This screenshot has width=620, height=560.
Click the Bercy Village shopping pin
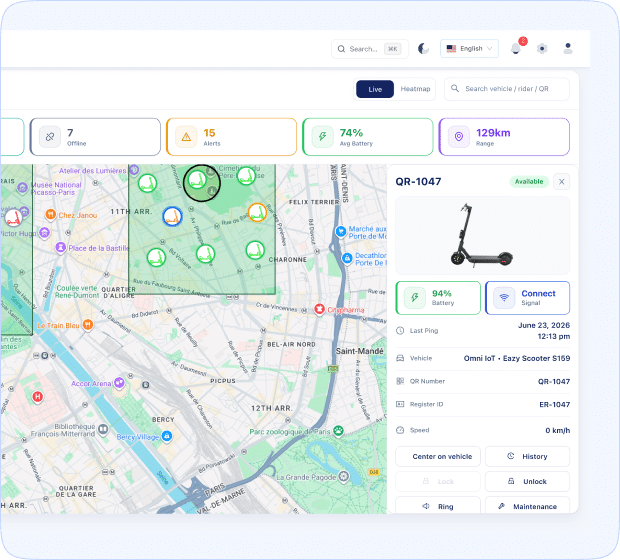point(167,436)
